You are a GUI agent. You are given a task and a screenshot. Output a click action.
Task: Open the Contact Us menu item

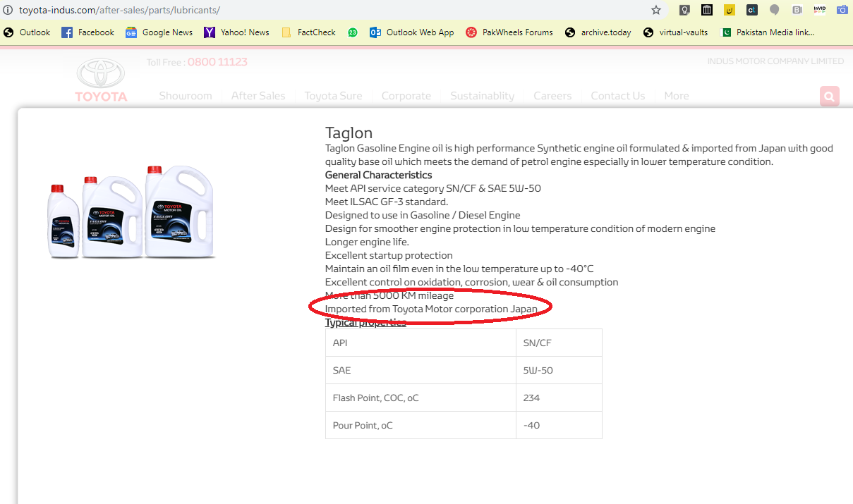pyautogui.click(x=618, y=96)
